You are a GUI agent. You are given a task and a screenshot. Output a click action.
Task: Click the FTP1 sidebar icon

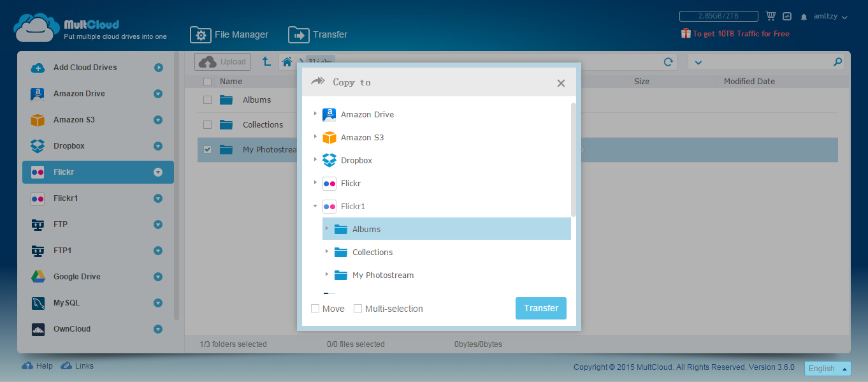pos(38,251)
